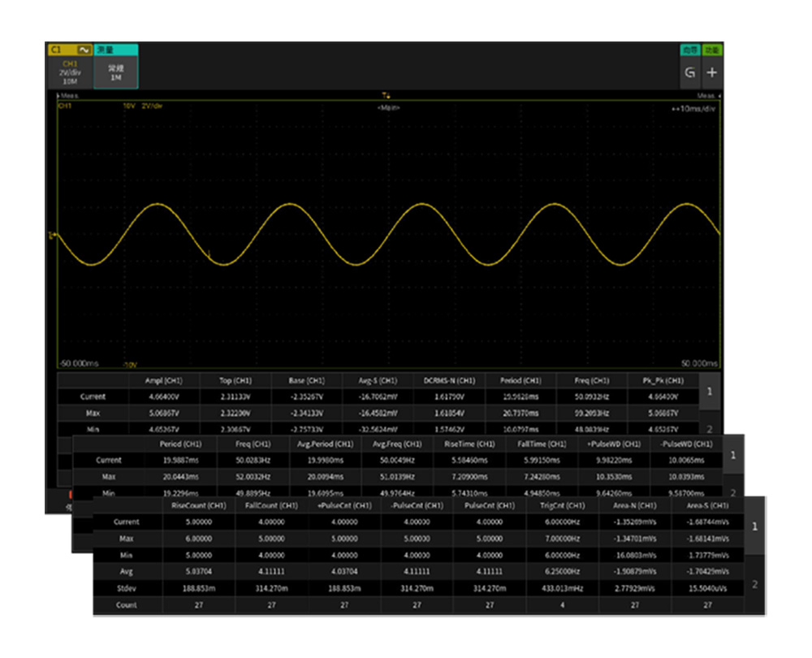Select page 1 of the RiseCount table
Image resolution: width=812 pixels, height=658 pixels.
[754, 526]
